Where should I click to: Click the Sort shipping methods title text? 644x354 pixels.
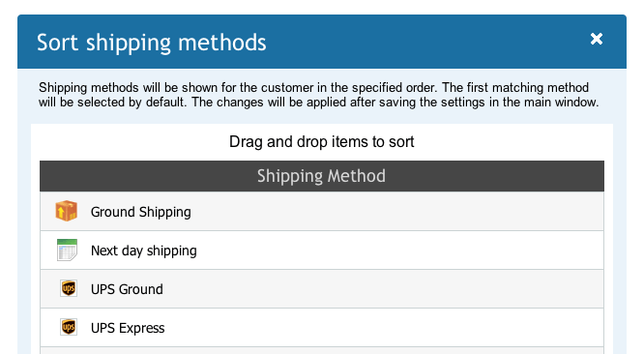click(152, 43)
